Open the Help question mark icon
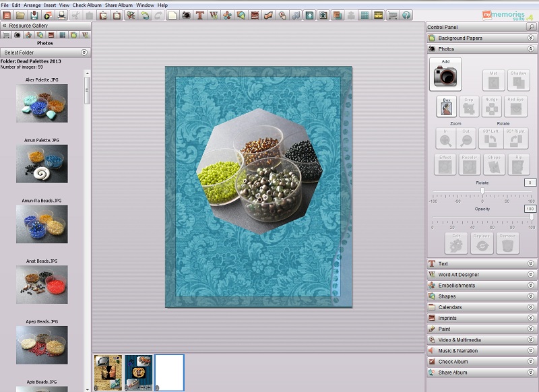 (406, 15)
